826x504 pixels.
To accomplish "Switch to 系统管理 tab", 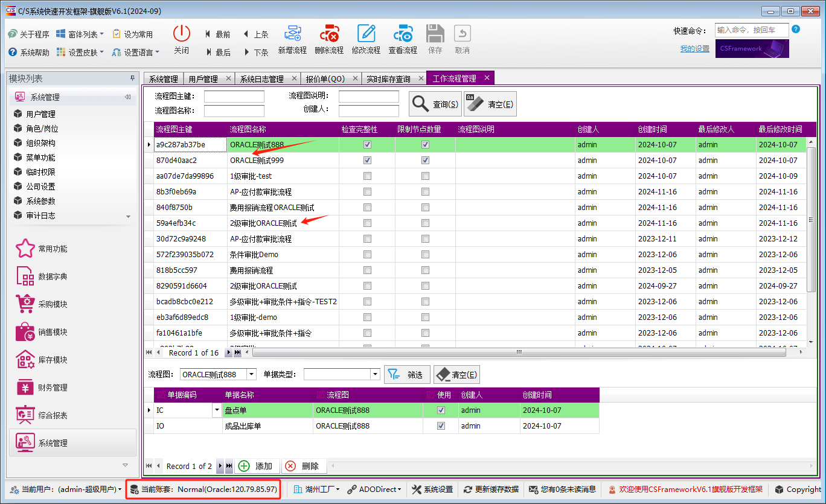I will point(163,79).
